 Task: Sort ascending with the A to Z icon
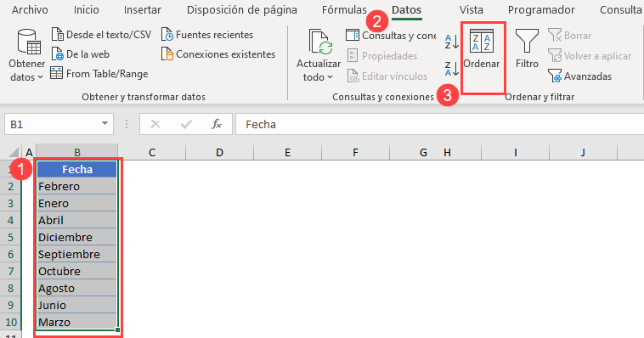coord(452,42)
